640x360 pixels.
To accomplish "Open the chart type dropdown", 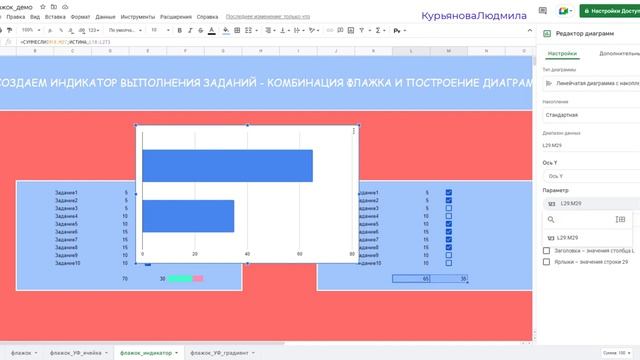I will (x=591, y=83).
